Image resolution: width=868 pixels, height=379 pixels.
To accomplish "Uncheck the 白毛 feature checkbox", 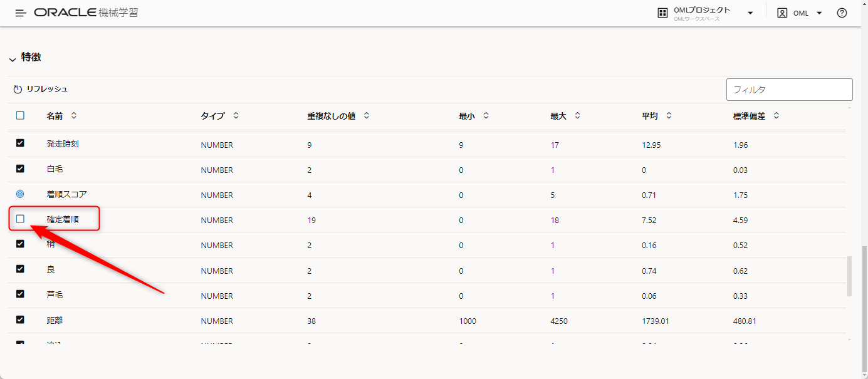I will click(x=20, y=168).
